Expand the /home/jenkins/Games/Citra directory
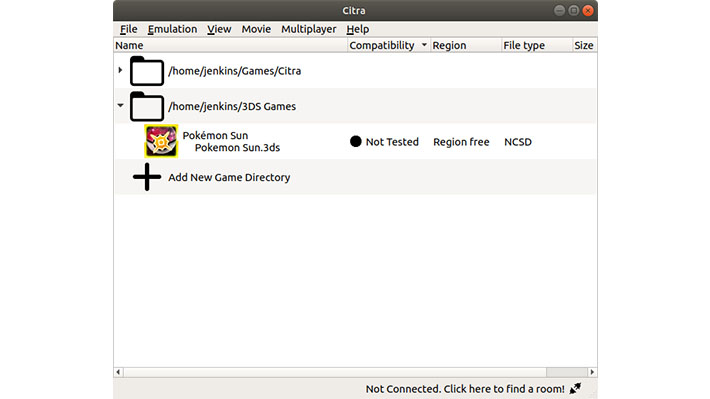This screenshot has height=399, width=710. 120,70
